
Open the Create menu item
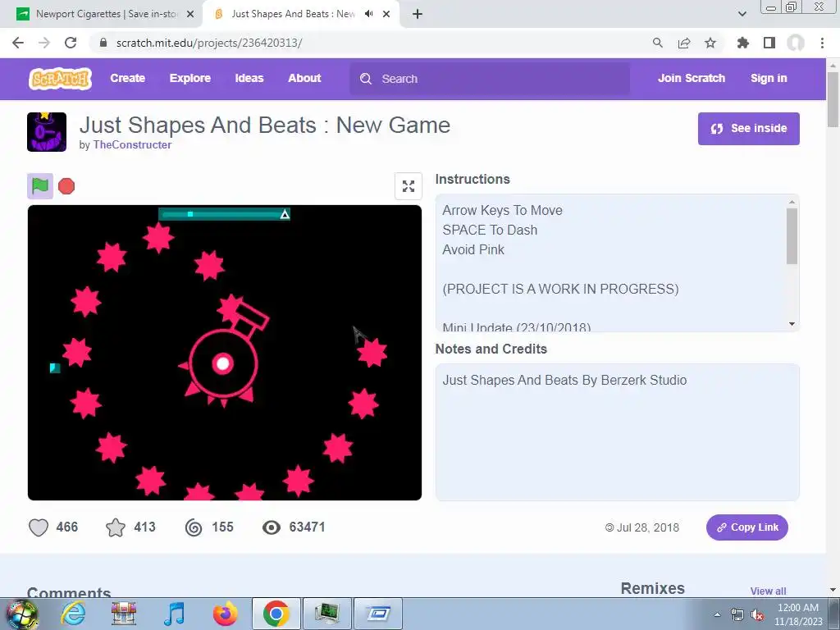pos(127,78)
